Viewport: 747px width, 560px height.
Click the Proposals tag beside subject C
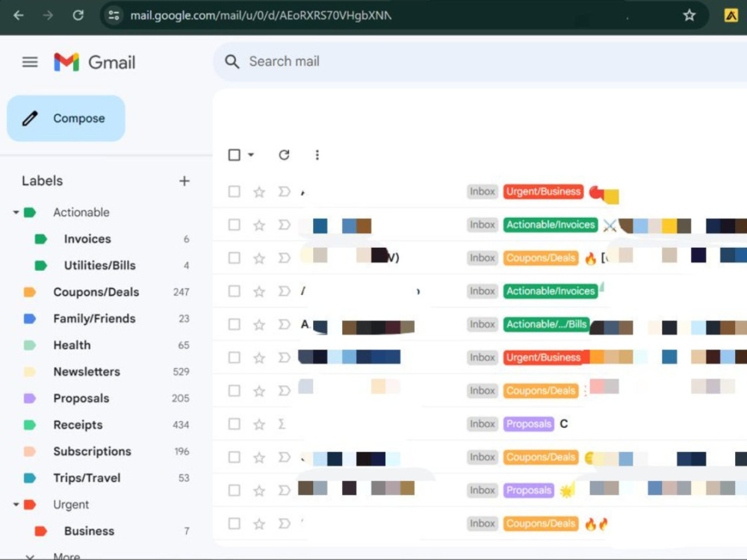(x=528, y=424)
